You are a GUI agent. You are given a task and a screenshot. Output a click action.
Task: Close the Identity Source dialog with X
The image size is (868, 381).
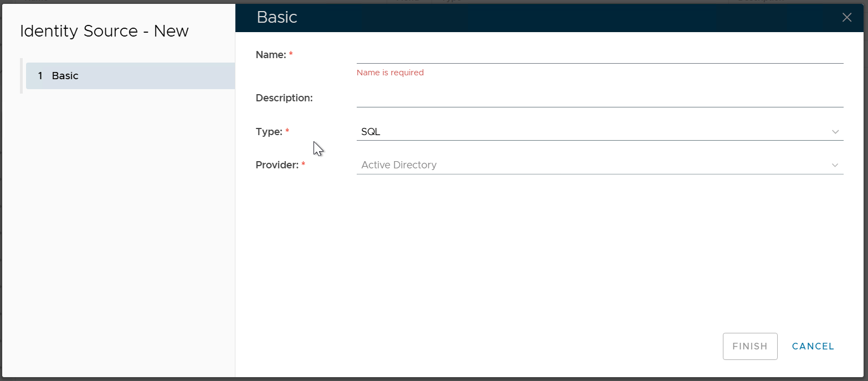846,18
